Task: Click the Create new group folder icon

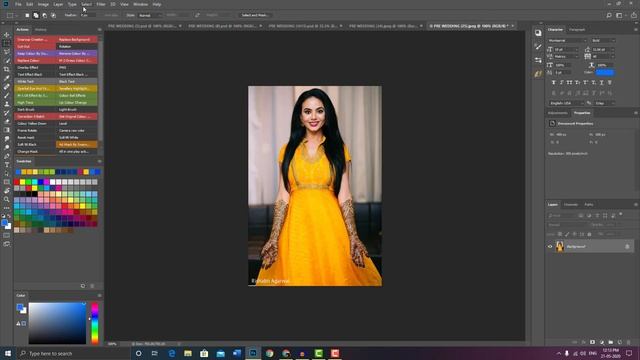Action: click(611, 342)
